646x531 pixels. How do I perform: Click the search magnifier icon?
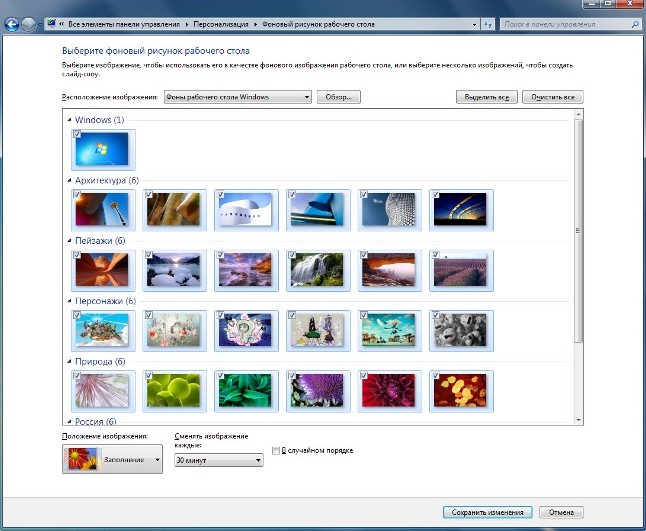[x=634, y=24]
